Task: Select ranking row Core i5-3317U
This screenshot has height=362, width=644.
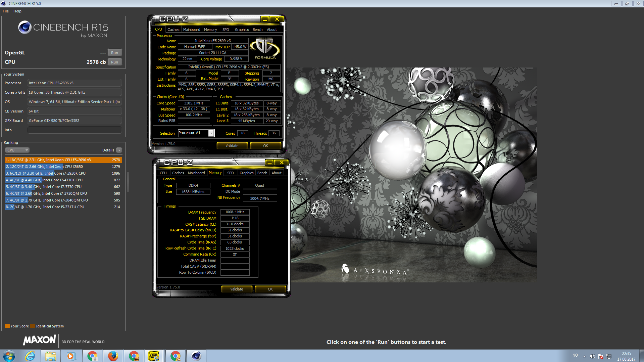Action: point(63,207)
